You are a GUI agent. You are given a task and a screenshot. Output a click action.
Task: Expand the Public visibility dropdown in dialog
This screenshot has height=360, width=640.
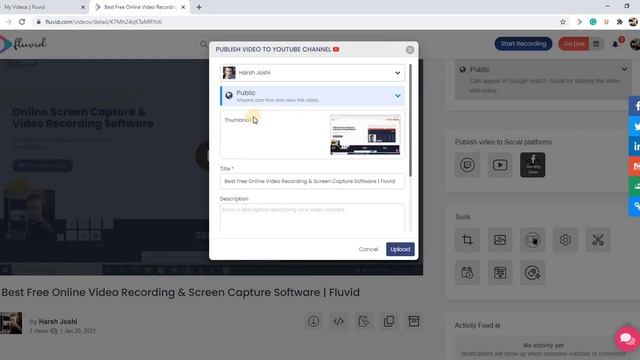(x=312, y=96)
